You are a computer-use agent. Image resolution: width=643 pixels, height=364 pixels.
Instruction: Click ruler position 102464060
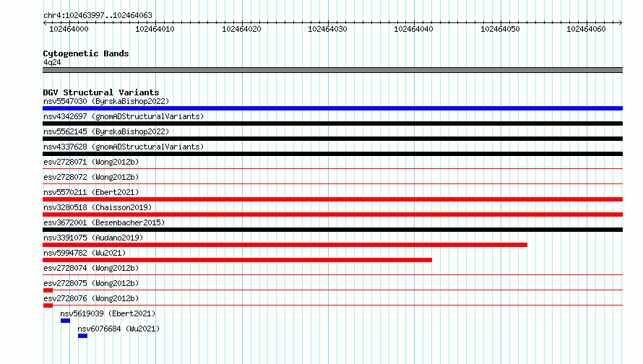pos(586,29)
